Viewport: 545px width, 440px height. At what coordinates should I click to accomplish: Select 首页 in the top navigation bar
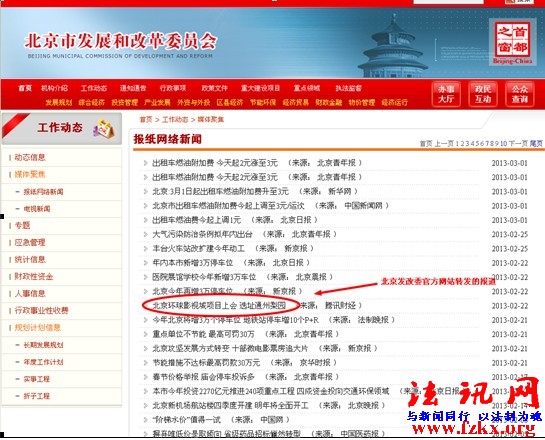tap(25, 88)
